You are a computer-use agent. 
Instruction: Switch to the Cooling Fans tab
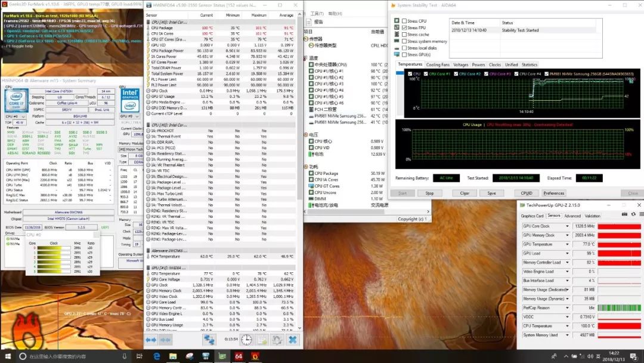pyautogui.click(x=438, y=64)
